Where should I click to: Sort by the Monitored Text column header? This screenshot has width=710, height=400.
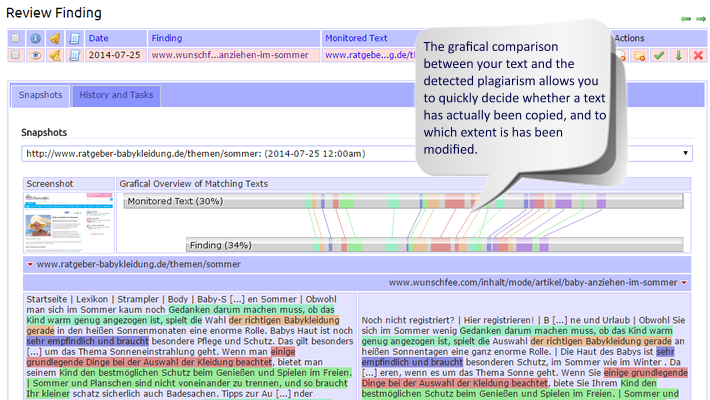(x=356, y=39)
